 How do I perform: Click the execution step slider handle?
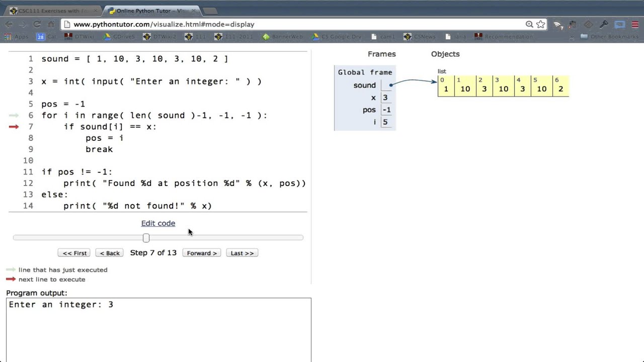[146, 238]
